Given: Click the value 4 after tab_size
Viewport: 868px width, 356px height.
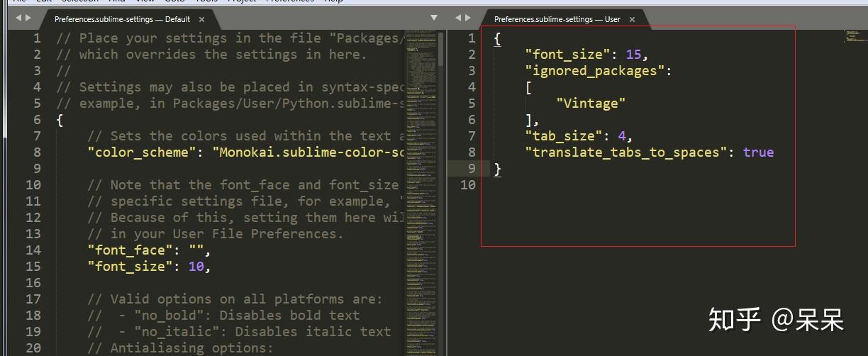Looking at the screenshot, I should [x=622, y=135].
